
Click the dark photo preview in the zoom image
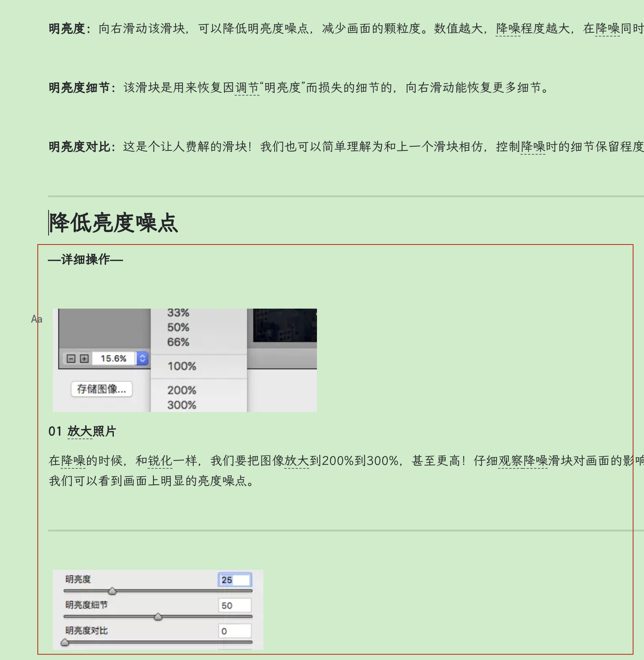(285, 325)
